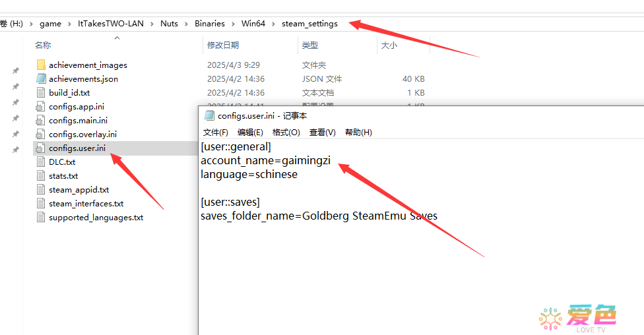Viewport: 644px width, 335px height.
Task: Open the achievement_images folder by name
Action: [x=88, y=65]
